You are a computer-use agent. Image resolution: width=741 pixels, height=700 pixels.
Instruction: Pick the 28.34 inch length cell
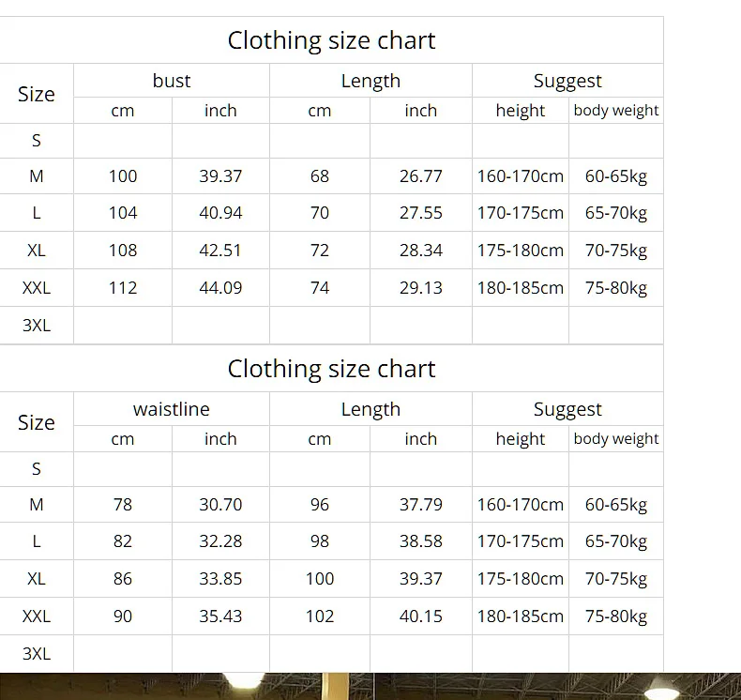[x=420, y=251]
